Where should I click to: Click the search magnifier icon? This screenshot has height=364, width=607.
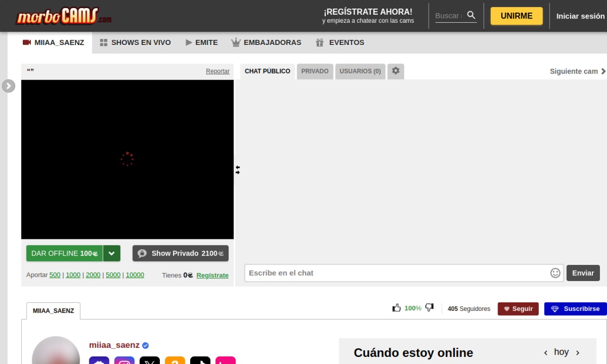pos(471,15)
